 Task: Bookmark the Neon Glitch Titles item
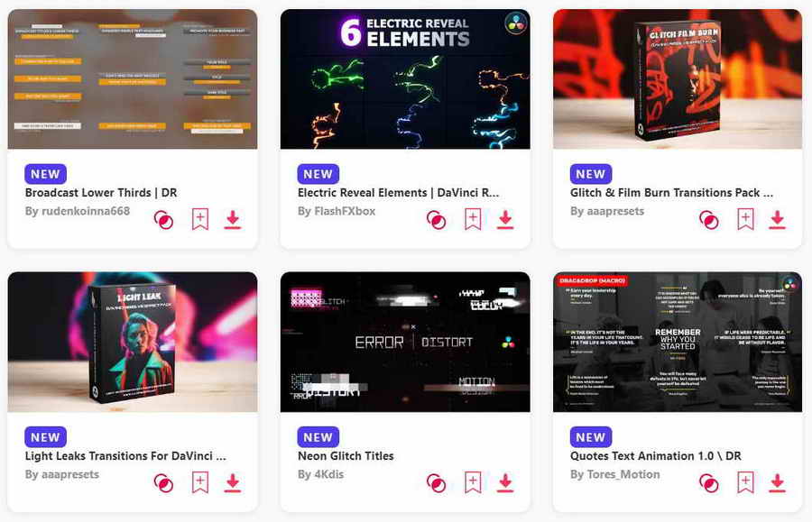tap(473, 482)
